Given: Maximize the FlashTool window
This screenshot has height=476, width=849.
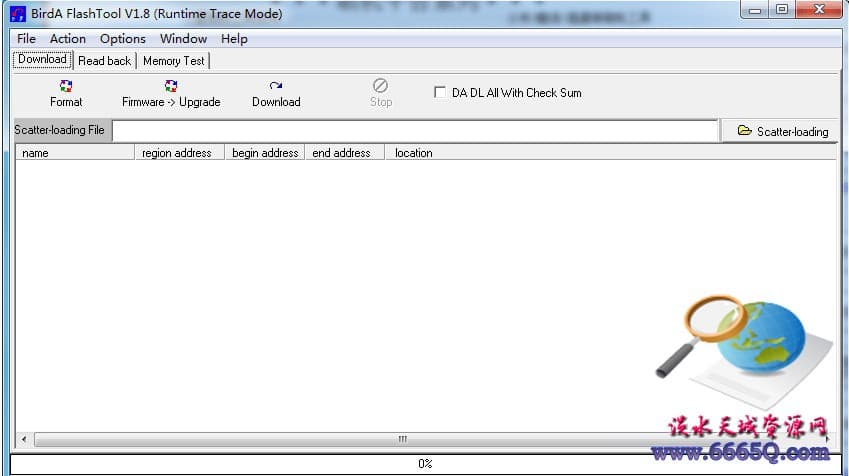Looking at the screenshot, I should 782,10.
